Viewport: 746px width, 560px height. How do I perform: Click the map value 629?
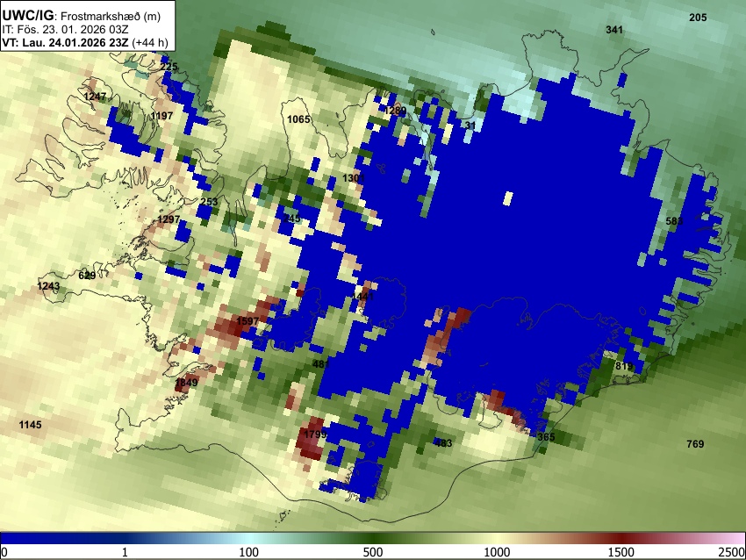[87, 276]
